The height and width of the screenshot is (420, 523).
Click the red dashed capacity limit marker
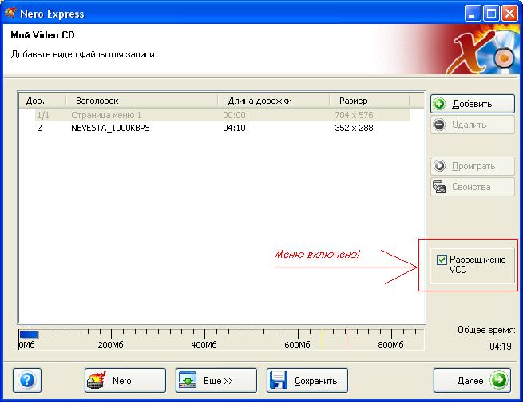point(347,339)
